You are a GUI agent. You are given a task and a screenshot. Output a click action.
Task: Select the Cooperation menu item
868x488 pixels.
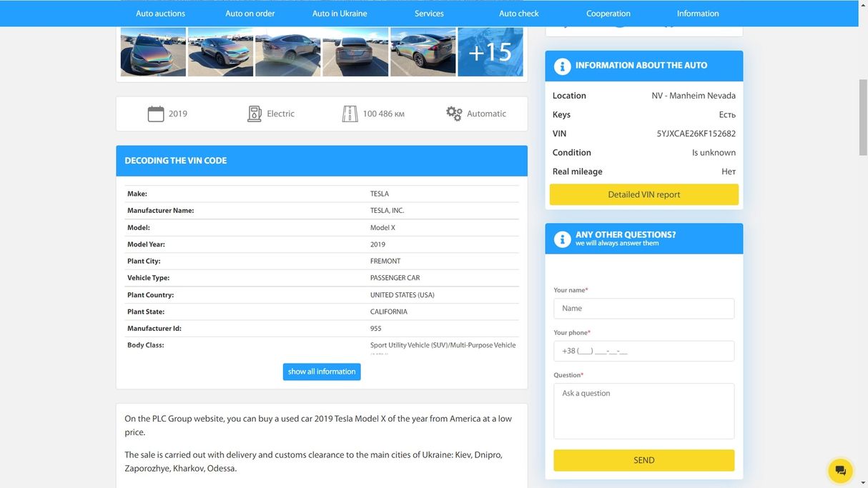coord(608,14)
